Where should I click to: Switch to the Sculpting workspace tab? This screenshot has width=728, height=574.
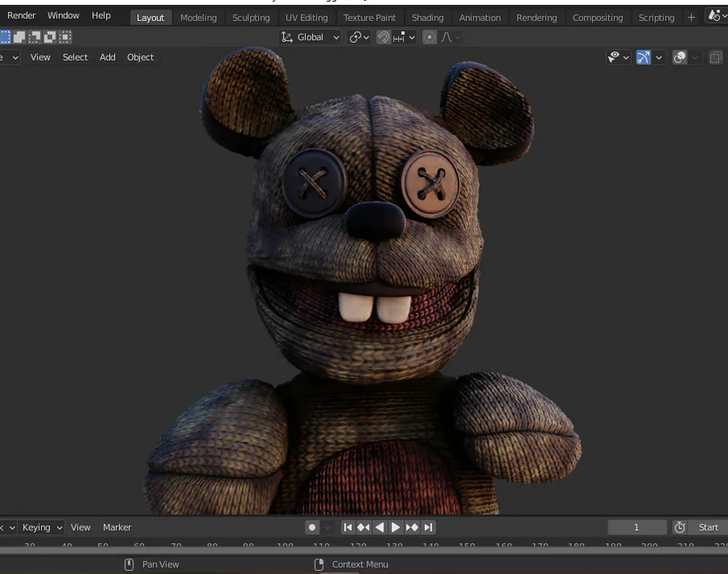tap(251, 17)
